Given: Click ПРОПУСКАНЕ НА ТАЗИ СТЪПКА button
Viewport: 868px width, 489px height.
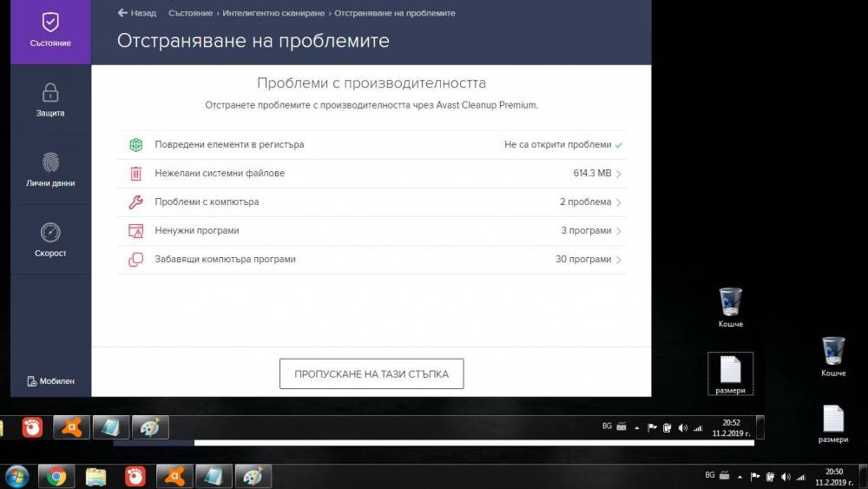Looking at the screenshot, I should (x=372, y=373).
